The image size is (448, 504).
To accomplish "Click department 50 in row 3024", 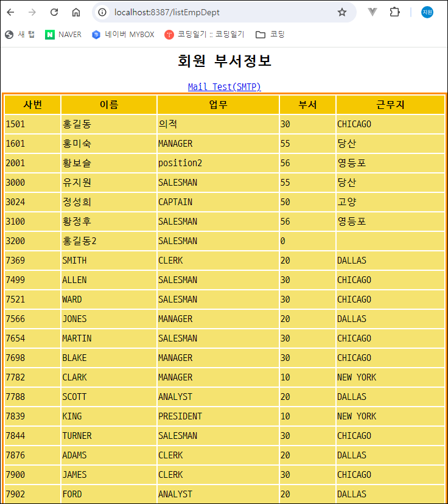I will pyautogui.click(x=285, y=202).
